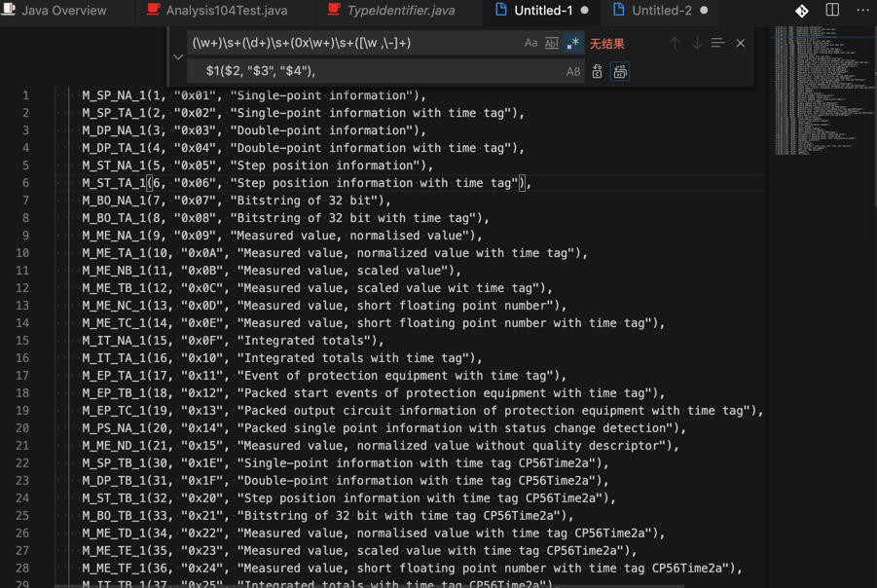This screenshot has height=588, width=877.
Task: Click the M_ME_NA_1 normalised value line
Action: point(282,236)
